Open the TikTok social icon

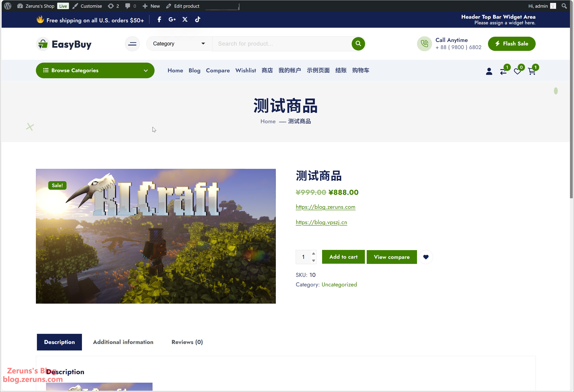197,19
